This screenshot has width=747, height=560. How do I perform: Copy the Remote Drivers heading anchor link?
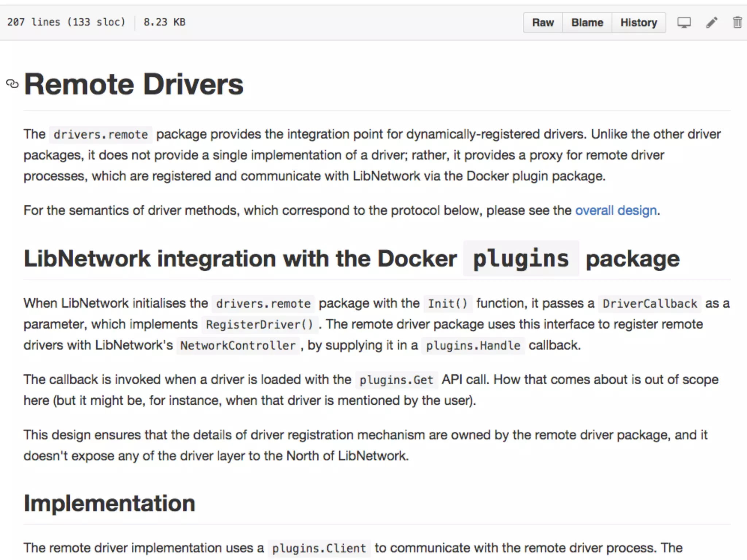[12, 84]
